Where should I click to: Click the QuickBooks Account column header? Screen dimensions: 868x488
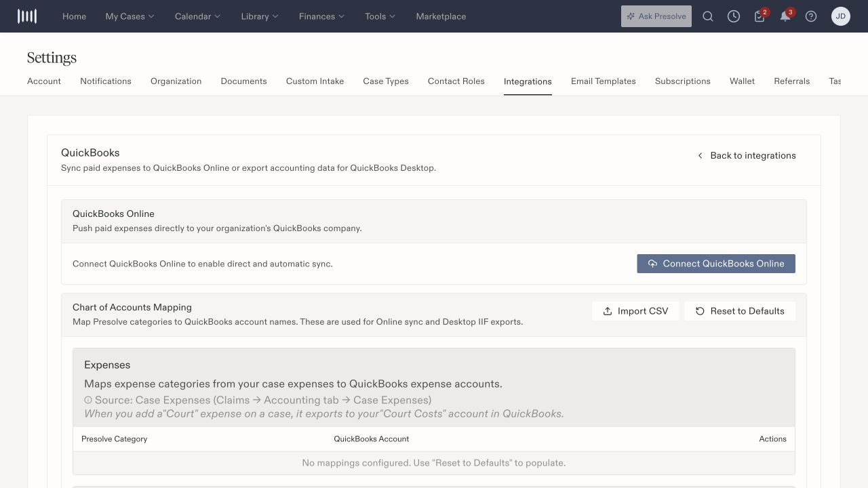click(371, 439)
